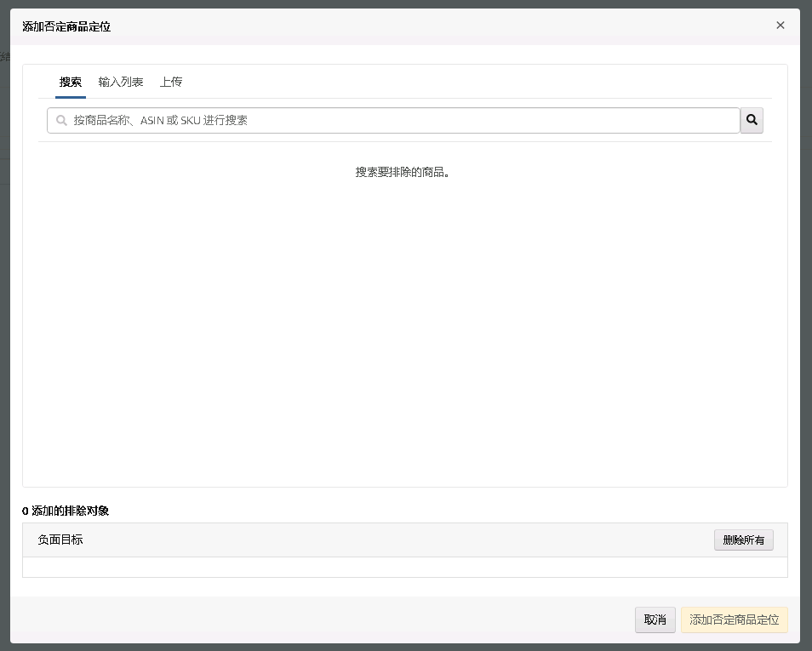Switch to the 搜索 tab
Viewport: 812px width, 651px height.
click(x=71, y=82)
